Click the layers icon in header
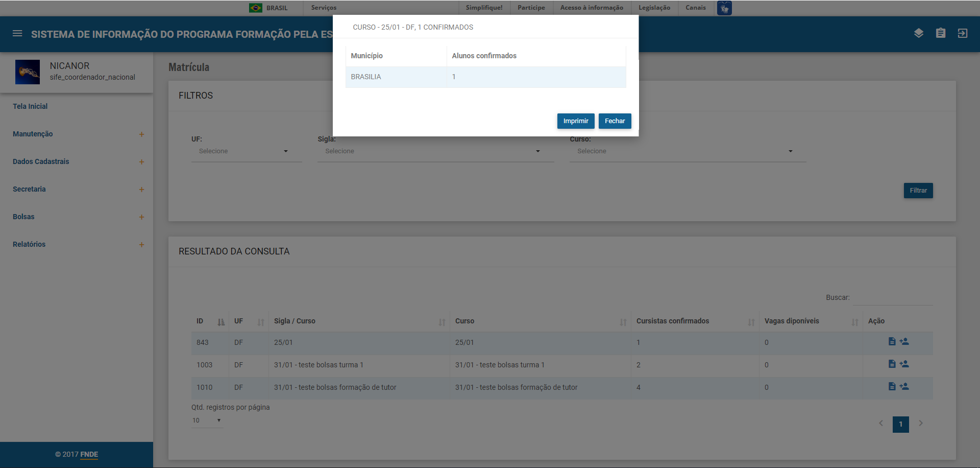Screen dimensions: 980x468 pyautogui.click(x=918, y=33)
